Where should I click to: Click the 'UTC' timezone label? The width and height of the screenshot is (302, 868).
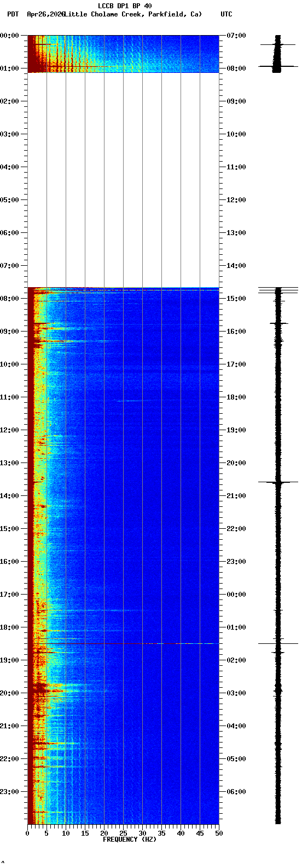(226, 14)
